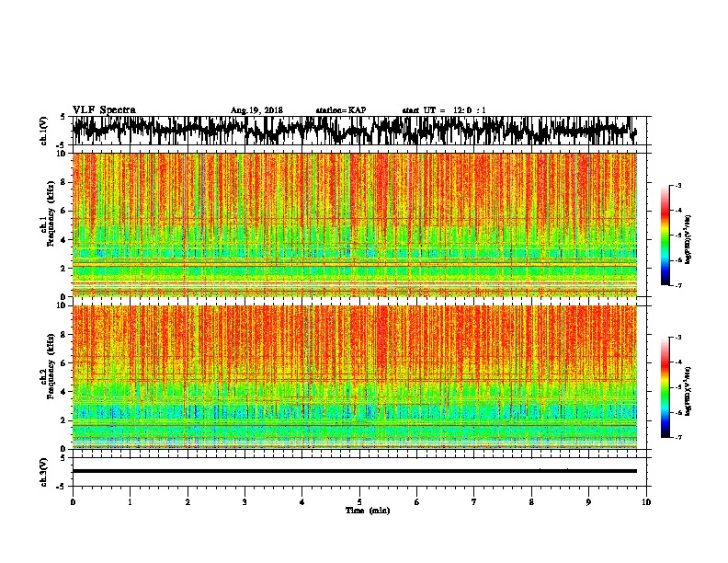Click the 'Time (min)' axis label
This screenshot has width=728, height=563.
click(x=368, y=511)
